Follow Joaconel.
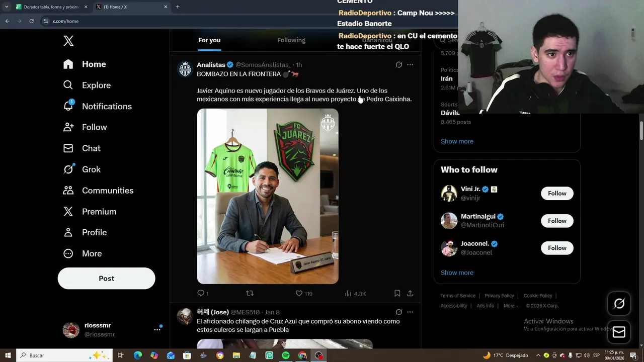This screenshot has width=644, height=362. click(x=557, y=248)
